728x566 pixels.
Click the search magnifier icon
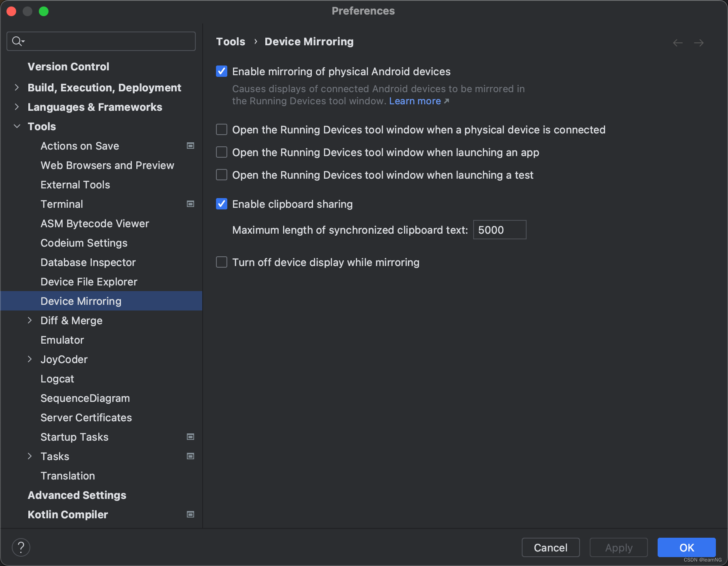tap(17, 41)
